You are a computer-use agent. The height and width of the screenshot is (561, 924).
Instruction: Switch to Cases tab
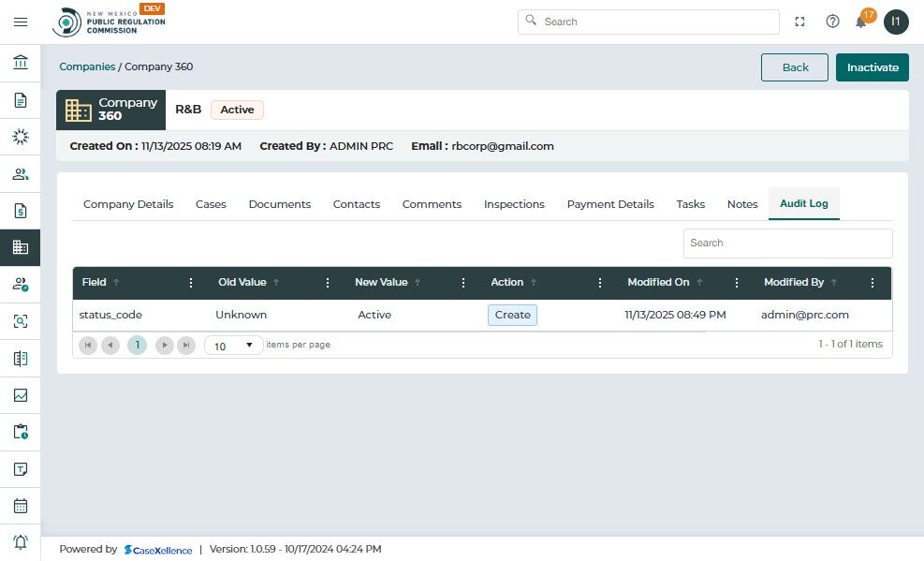pyautogui.click(x=211, y=204)
